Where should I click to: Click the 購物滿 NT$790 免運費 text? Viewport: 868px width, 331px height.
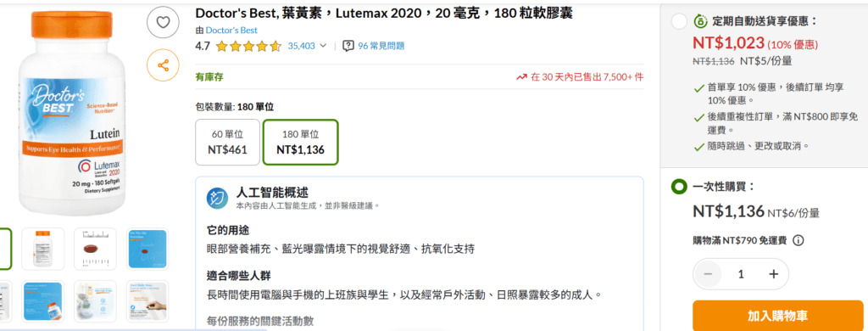[x=739, y=241]
